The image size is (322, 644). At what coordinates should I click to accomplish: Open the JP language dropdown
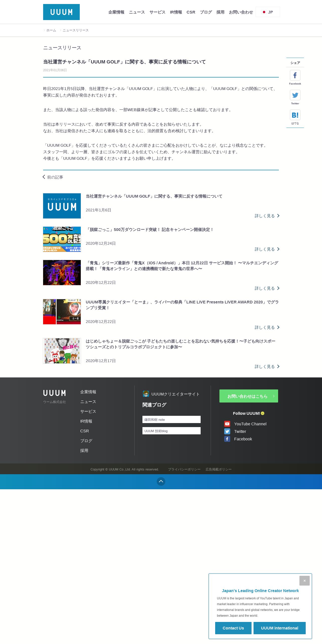pyautogui.click(x=268, y=12)
